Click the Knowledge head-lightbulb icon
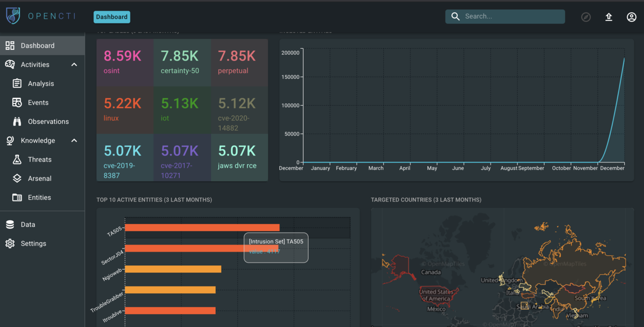Viewport: 644px width, 327px height. [10, 140]
